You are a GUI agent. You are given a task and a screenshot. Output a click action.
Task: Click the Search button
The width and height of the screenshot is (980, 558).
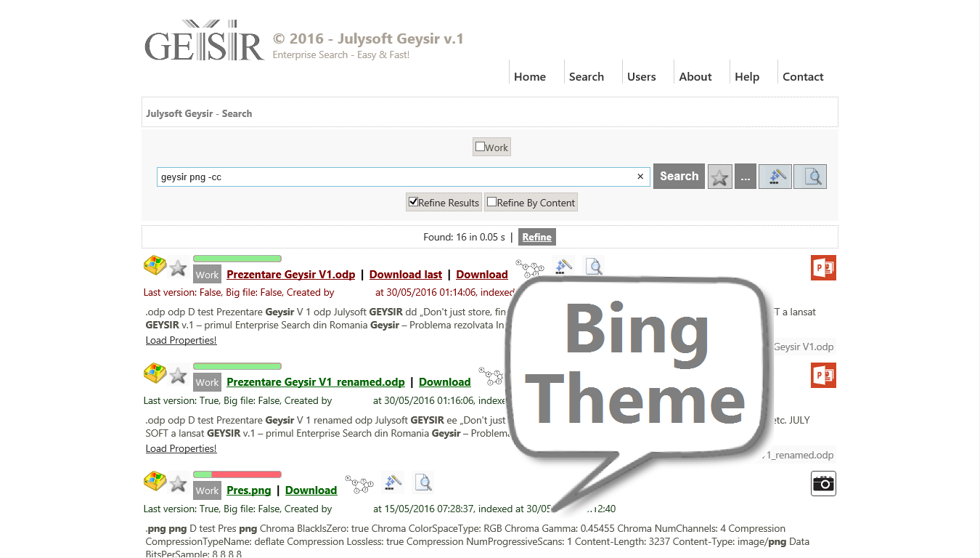point(679,177)
